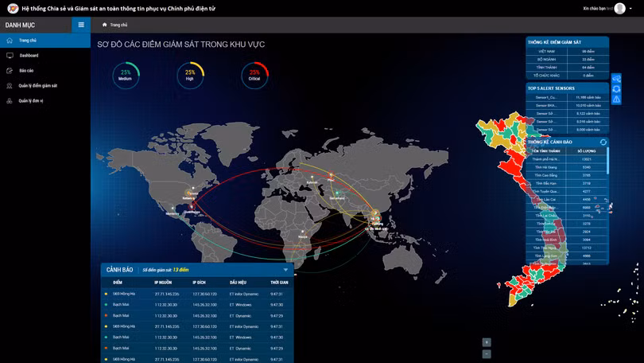Open the Báo cáo menu item
The width and height of the screenshot is (644, 363).
tap(26, 71)
